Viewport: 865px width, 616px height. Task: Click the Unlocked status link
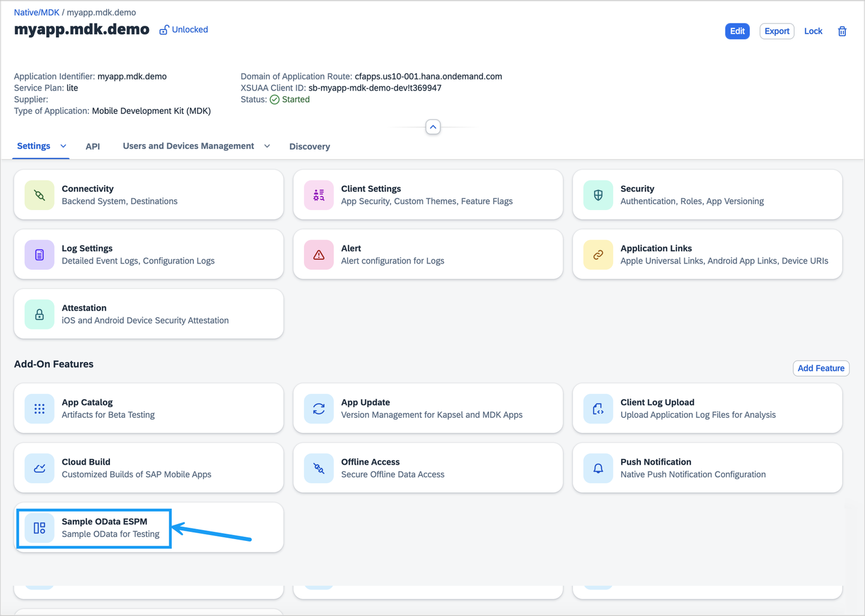[190, 29]
